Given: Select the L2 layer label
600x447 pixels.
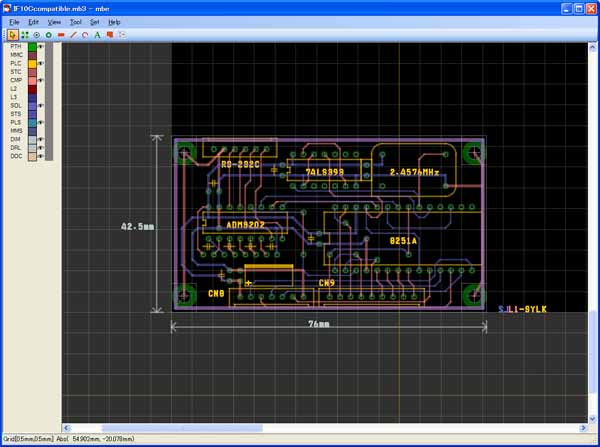Looking at the screenshot, I should click(13, 89).
